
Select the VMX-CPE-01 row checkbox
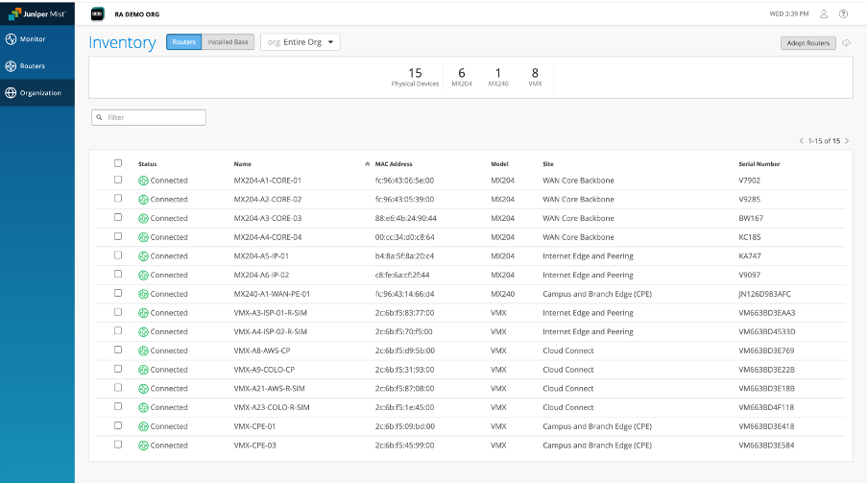click(118, 426)
